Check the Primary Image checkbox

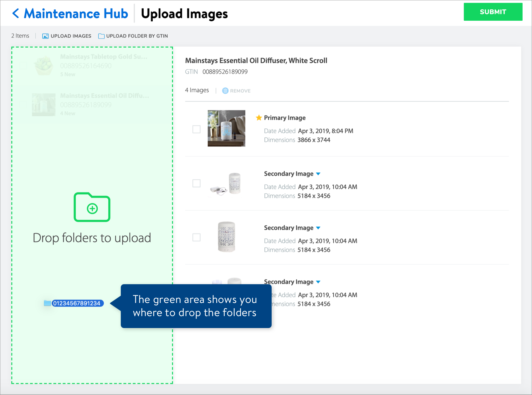[196, 129]
